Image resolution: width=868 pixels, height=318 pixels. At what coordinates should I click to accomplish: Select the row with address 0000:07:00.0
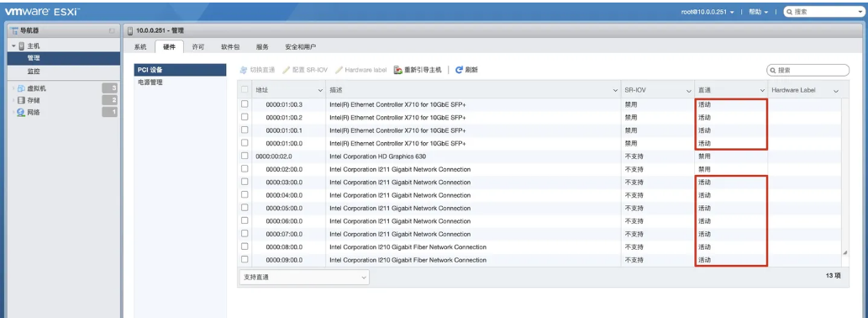539,234
